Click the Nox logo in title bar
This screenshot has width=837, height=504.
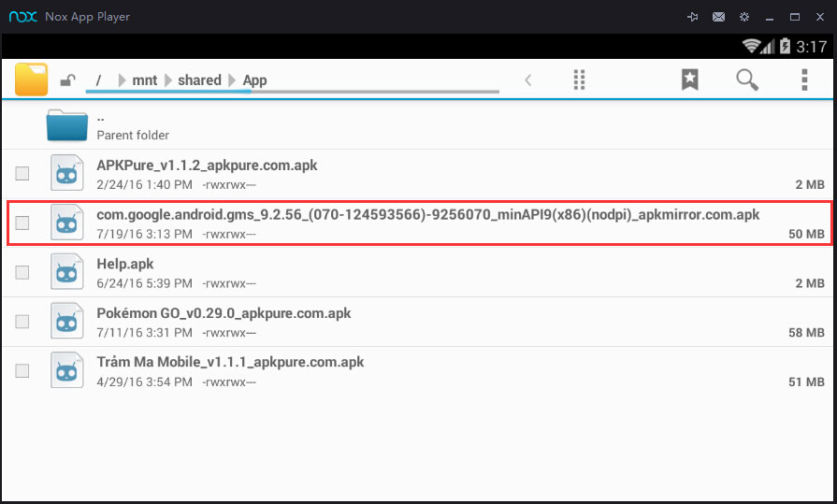(x=23, y=17)
